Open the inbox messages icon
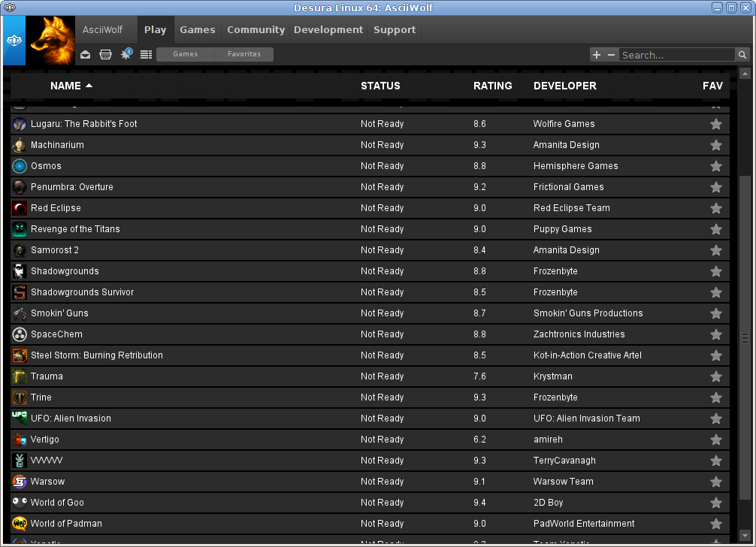This screenshot has width=756, height=547. click(86, 54)
